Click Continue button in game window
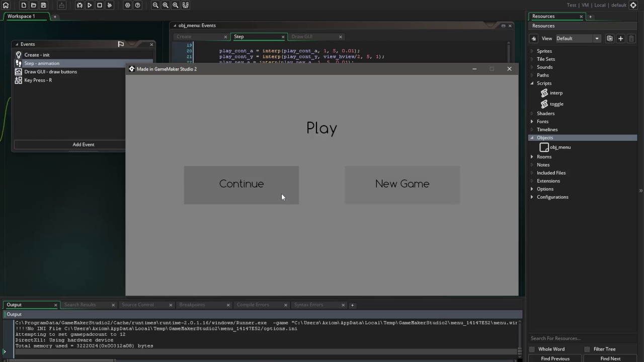 point(242,185)
